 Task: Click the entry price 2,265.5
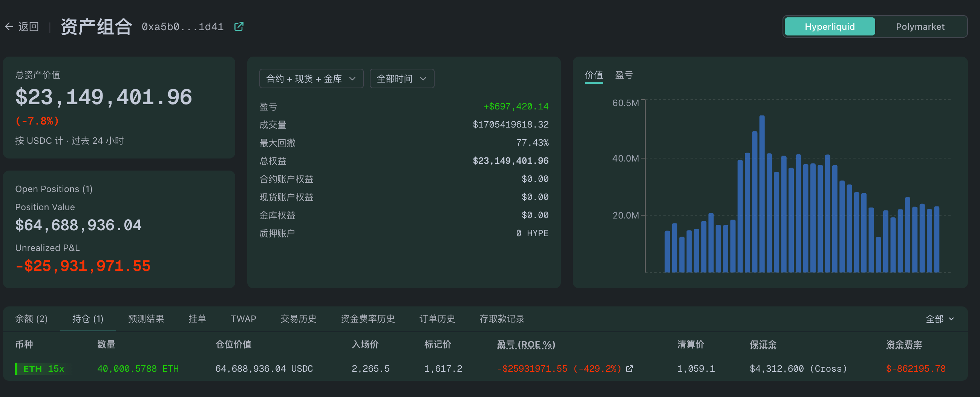click(x=371, y=369)
